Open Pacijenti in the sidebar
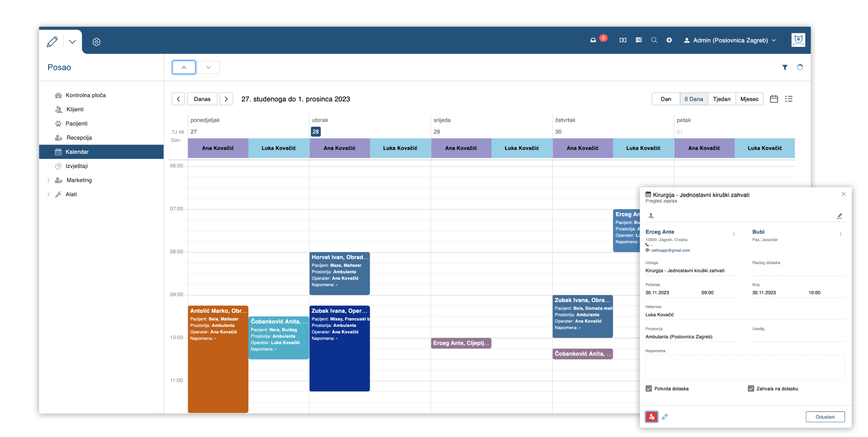 click(76, 124)
